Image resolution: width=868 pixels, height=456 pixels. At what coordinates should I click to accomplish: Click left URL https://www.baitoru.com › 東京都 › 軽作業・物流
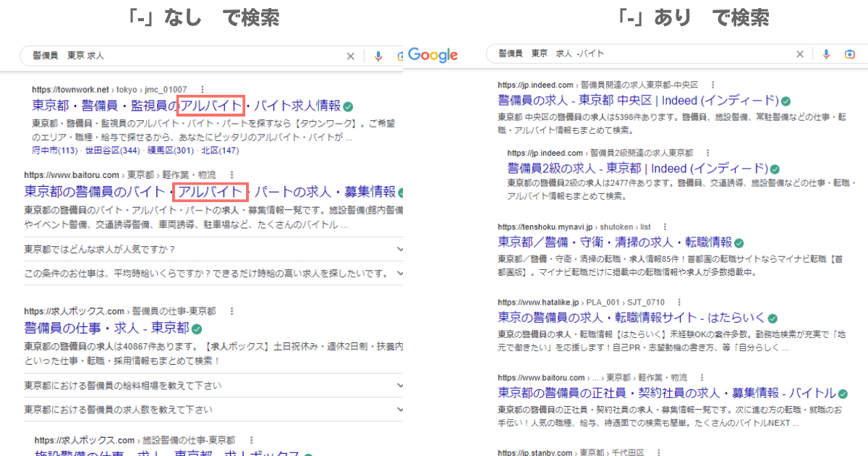[x=120, y=174]
